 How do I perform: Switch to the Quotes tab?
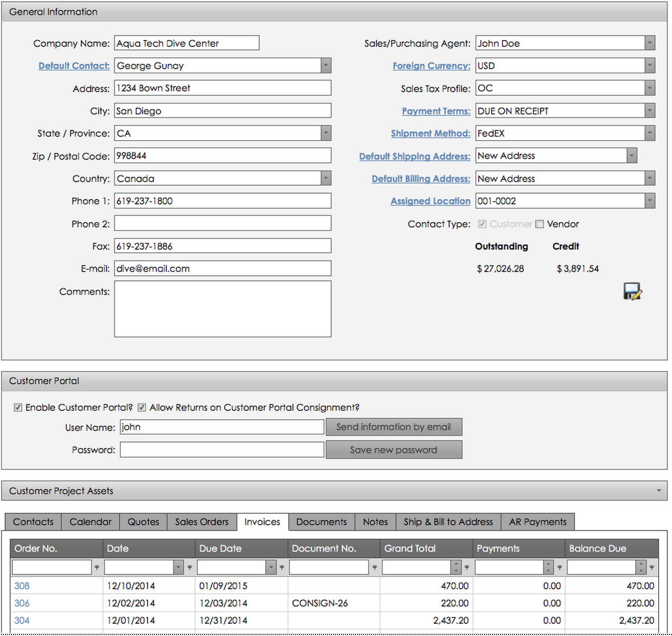tap(143, 522)
